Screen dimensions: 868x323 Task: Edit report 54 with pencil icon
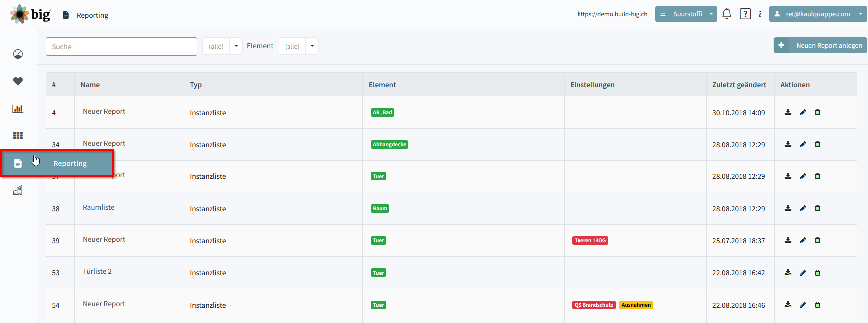803,305
